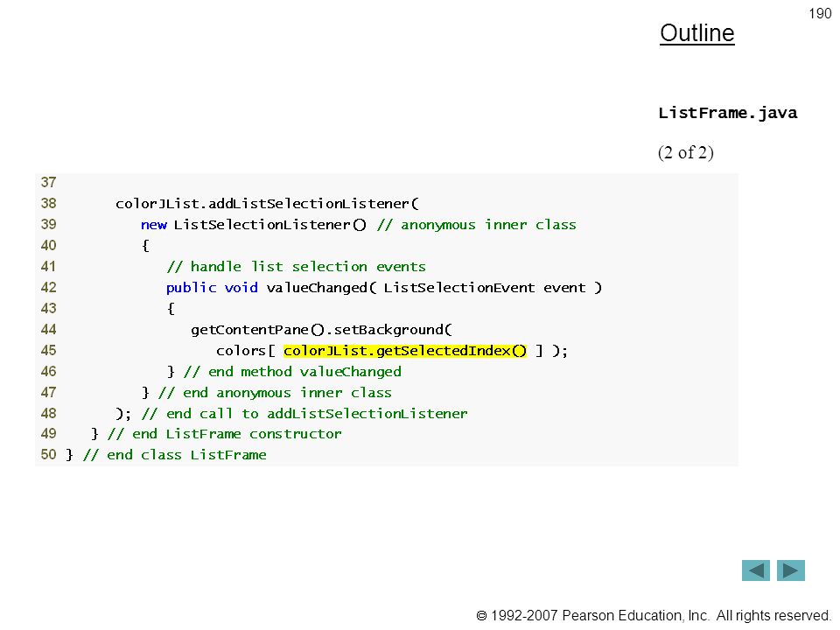Open the Outline link
Viewport: 840px width, 630px height.
tap(697, 33)
